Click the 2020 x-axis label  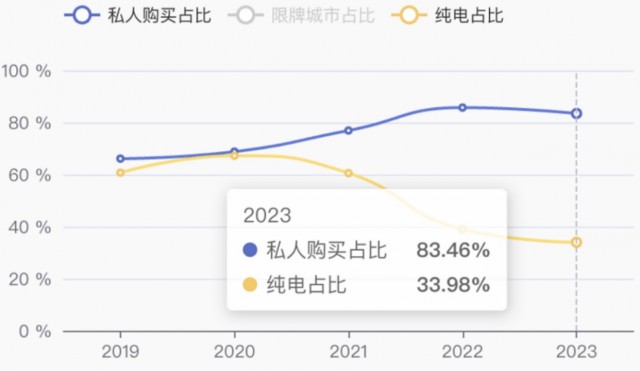234,351
